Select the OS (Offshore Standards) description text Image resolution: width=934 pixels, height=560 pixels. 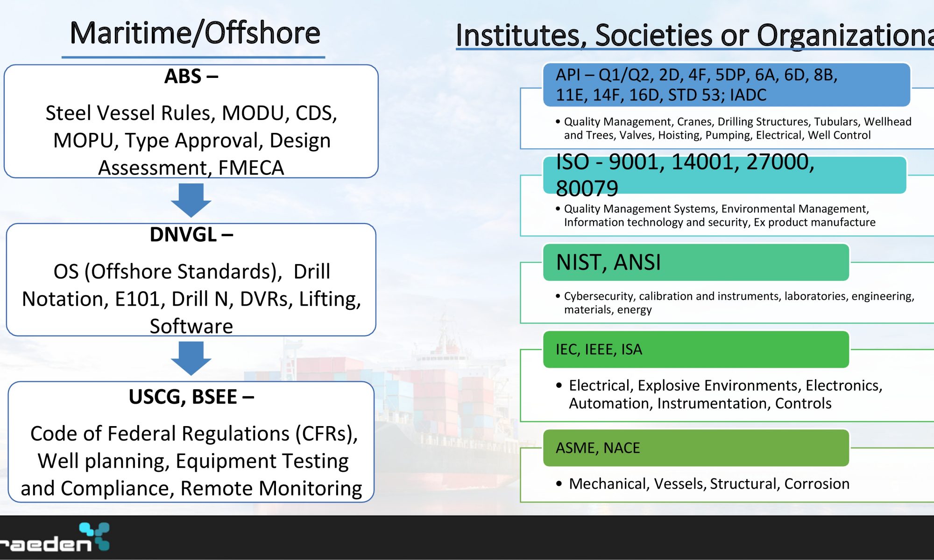tap(191, 299)
